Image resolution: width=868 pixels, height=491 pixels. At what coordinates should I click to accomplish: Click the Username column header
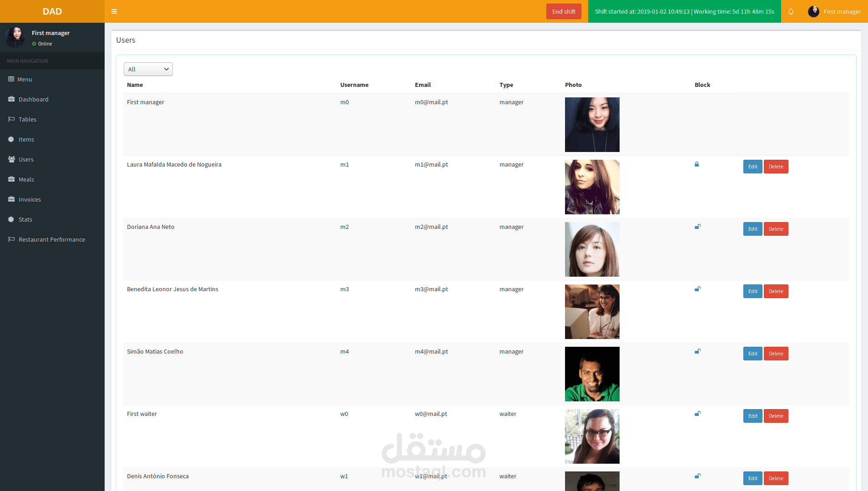coord(354,85)
